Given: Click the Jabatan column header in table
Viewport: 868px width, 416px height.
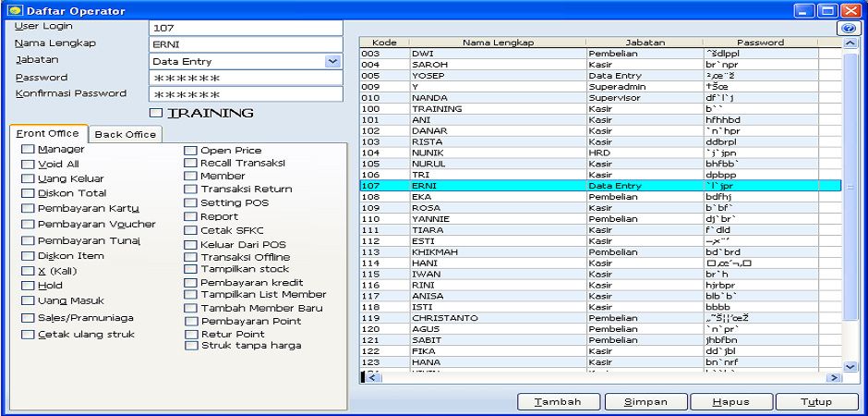Looking at the screenshot, I should pos(645,43).
